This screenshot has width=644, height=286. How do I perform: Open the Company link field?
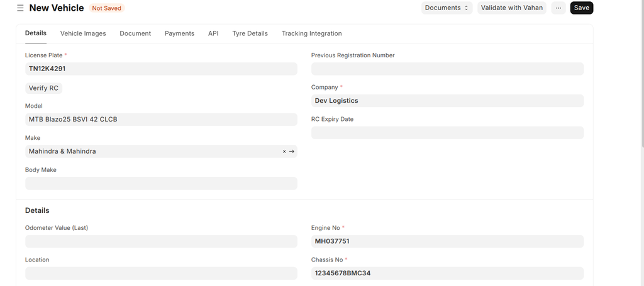coord(447,101)
